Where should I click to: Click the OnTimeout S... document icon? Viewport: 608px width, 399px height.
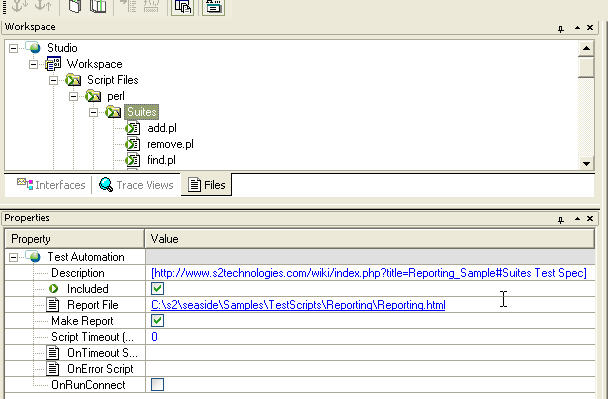(53, 353)
